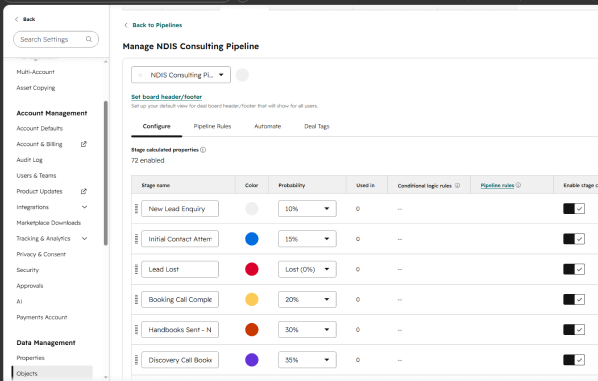Click the info icon next to Conditional logic rules

(x=457, y=186)
